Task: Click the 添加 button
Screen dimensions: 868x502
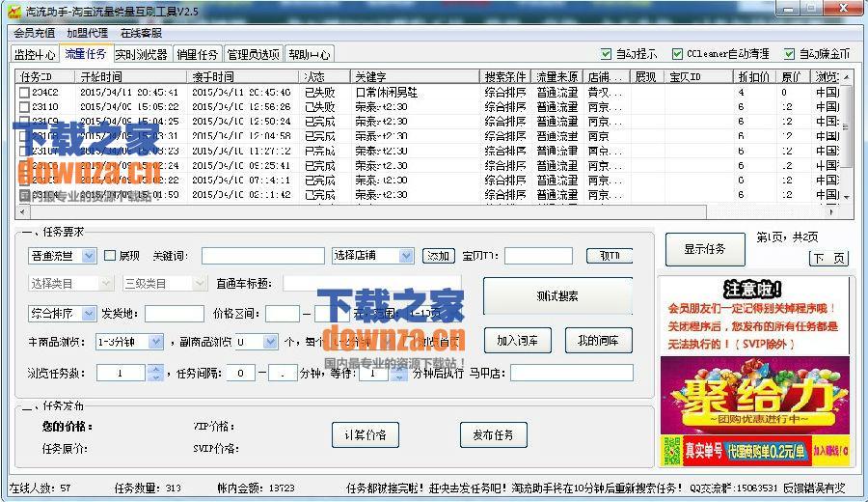Action: pyautogui.click(x=439, y=256)
